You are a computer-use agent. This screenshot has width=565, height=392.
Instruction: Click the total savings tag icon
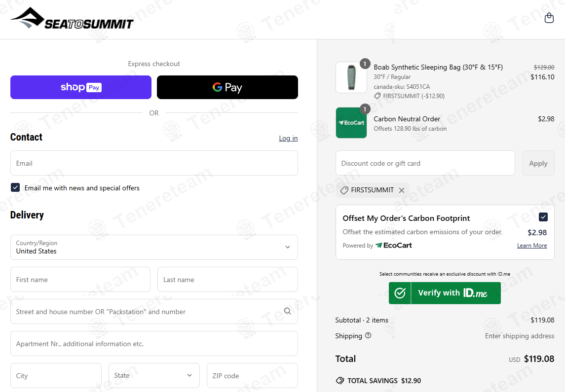pos(339,381)
